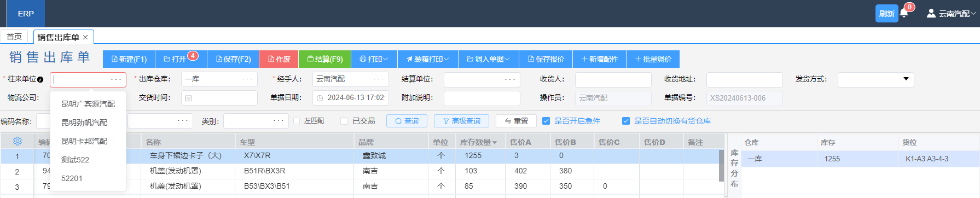Image resolution: width=980 pixels, height=198 pixels.
Task: Click 批量调价 toolbar button
Action: pos(653,59)
